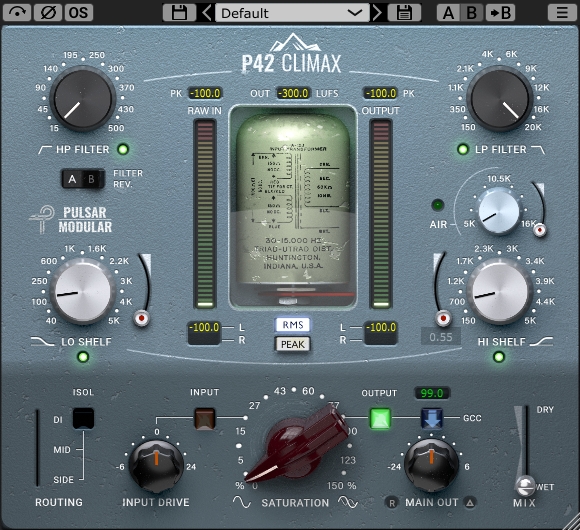Image resolution: width=580 pixels, height=530 pixels.
Task: Click the MIX dry/wet slider handle
Action: click(x=525, y=485)
